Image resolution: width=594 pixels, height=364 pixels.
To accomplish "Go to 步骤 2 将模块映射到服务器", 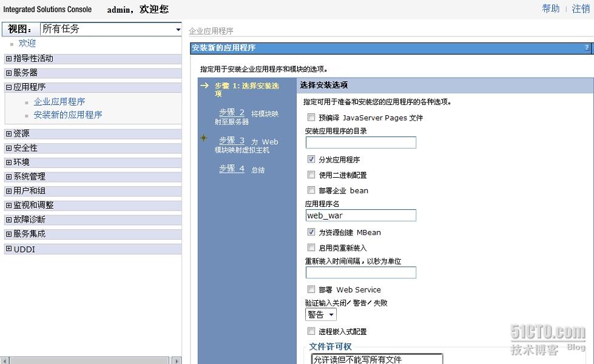I will [x=232, y=112].
